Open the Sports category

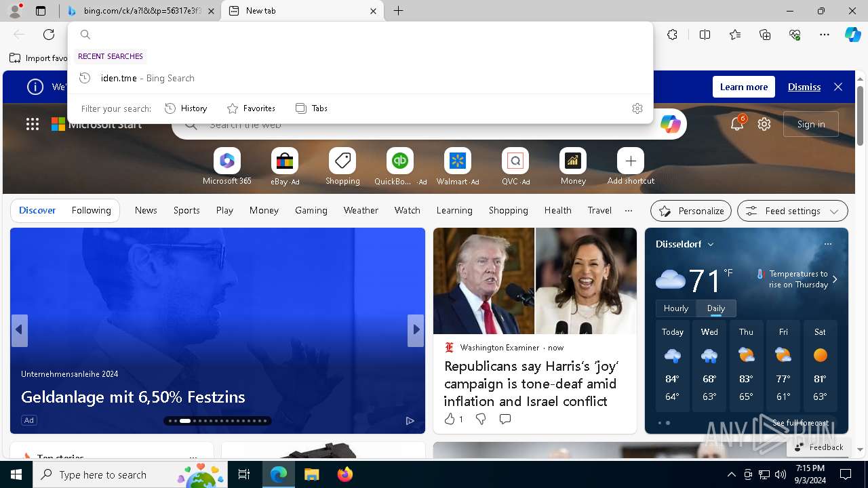[186, 211]
